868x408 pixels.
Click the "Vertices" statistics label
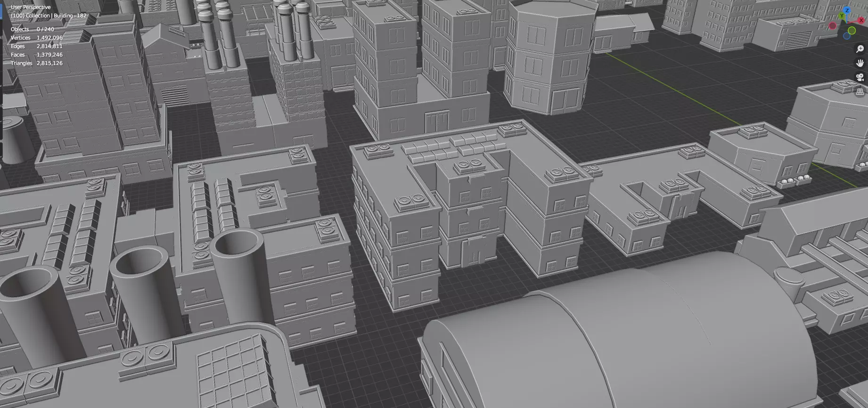click(x=21, y=38)
